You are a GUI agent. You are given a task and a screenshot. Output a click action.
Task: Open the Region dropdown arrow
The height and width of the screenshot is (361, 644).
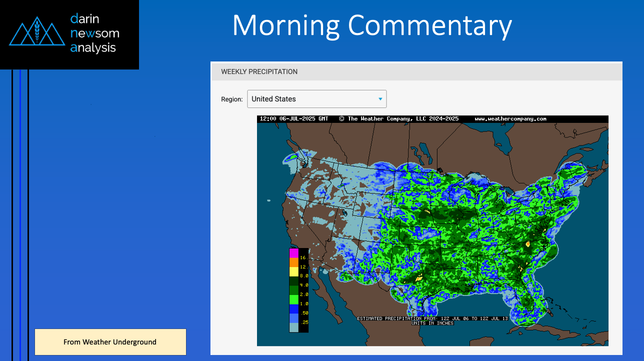[x=380, y=99]
